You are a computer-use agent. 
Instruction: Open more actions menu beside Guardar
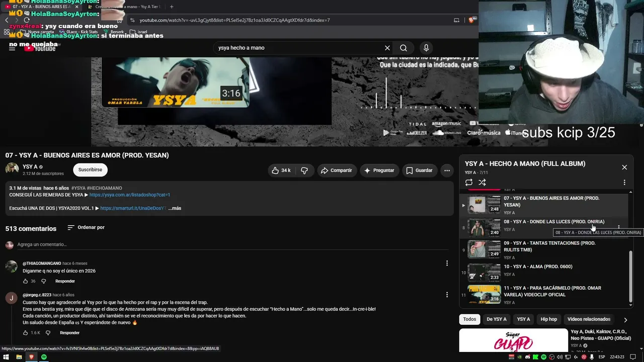click(447, 170)
